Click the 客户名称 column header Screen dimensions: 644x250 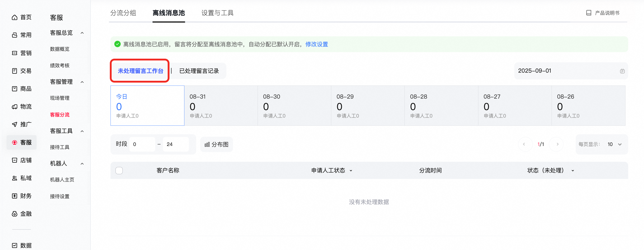(168, 171)
